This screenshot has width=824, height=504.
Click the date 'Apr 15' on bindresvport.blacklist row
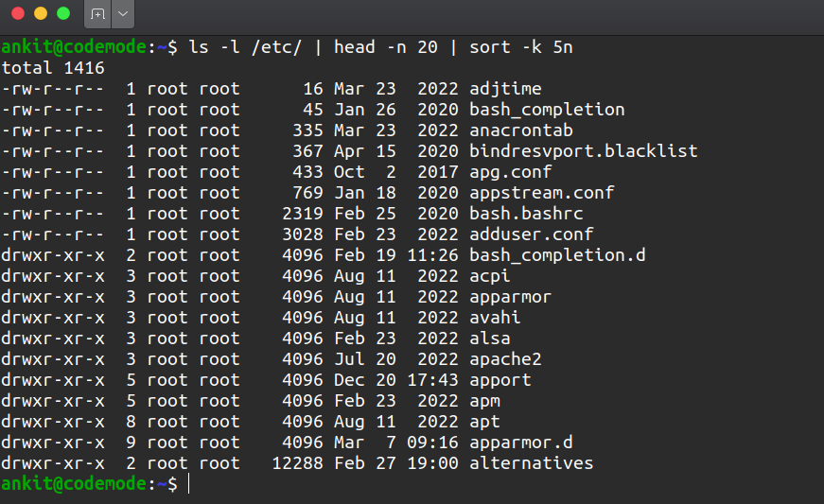tap(365, 151)
